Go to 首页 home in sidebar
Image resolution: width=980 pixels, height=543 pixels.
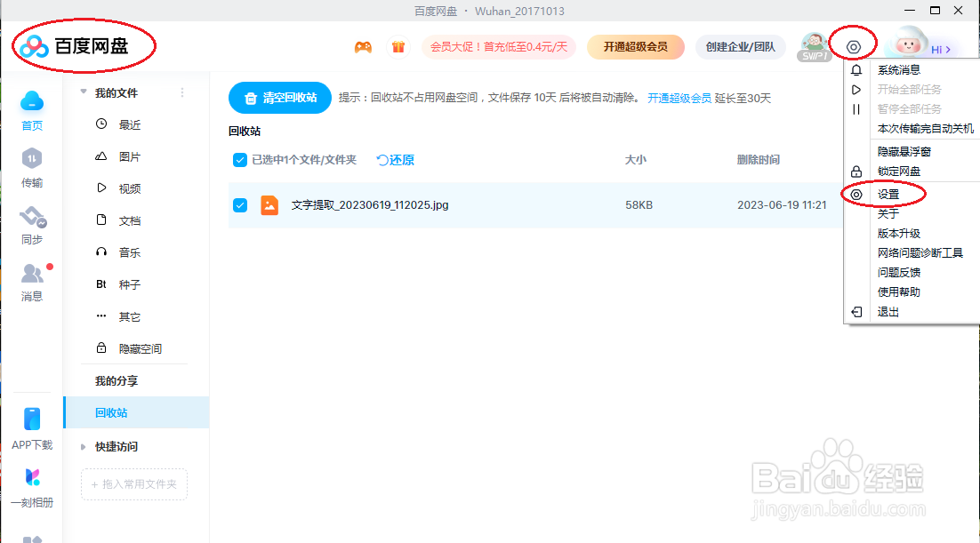coord(32,111)
